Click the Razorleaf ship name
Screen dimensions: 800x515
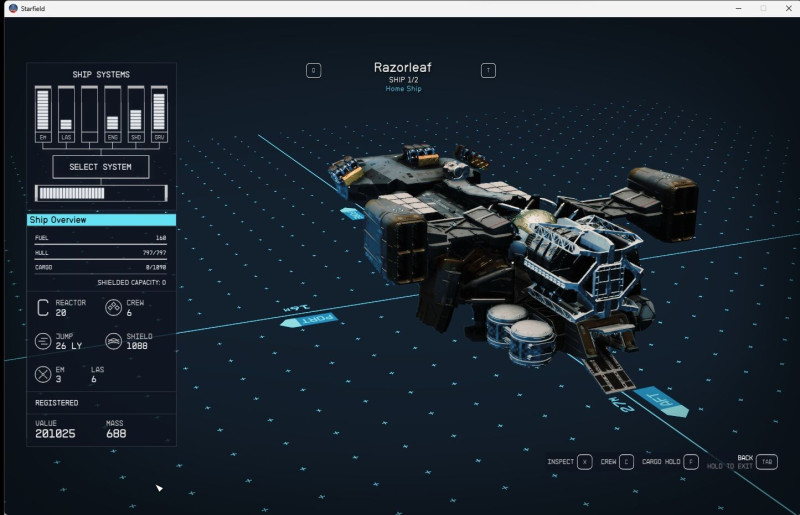click(403, 67)
